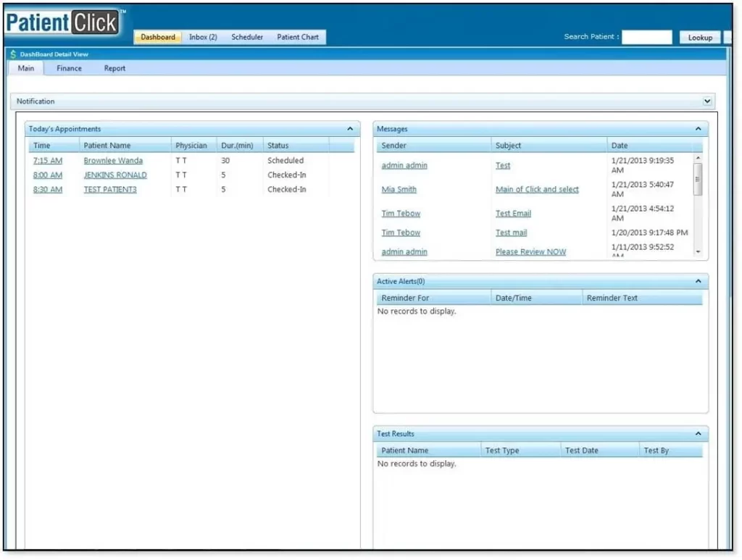Viewport: 742px width, 560px height.
Task: Open the Patient Chart tab
Action: pyautogui.click(x=298, y=36)
